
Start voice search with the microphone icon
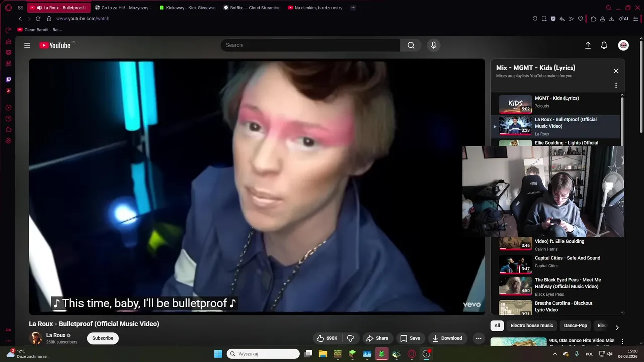(x=434, y=45)
